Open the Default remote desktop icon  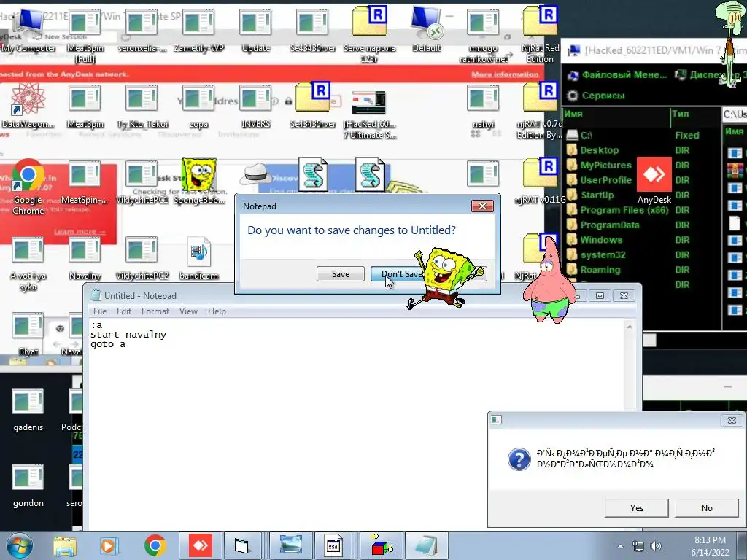pos(426,29)
